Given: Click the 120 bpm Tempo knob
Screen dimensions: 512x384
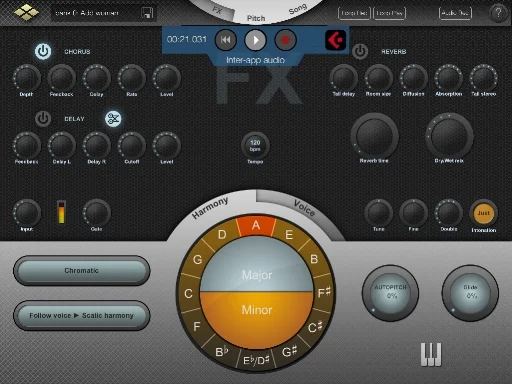Looking at the screenshot, I should pyautogui.click(x=255, y=146).
